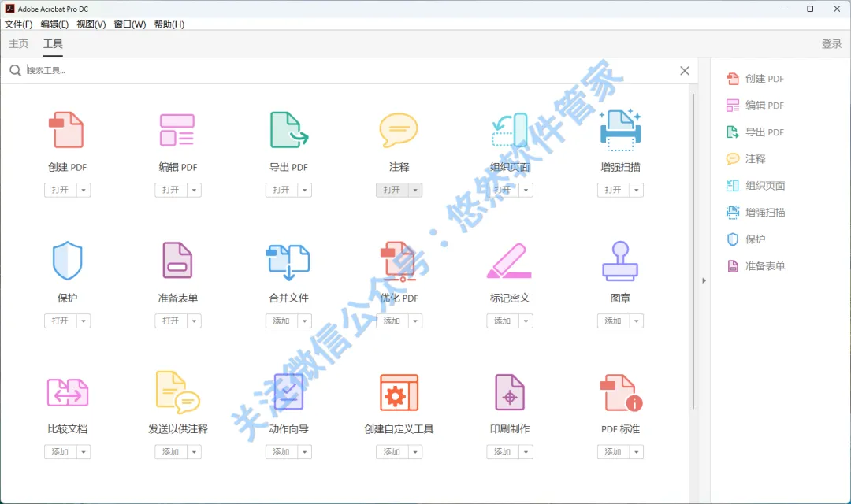Viewport: 851px width, 504px height.
Task: Click the 准备表单 icon in grid
Action: (177, 261)
